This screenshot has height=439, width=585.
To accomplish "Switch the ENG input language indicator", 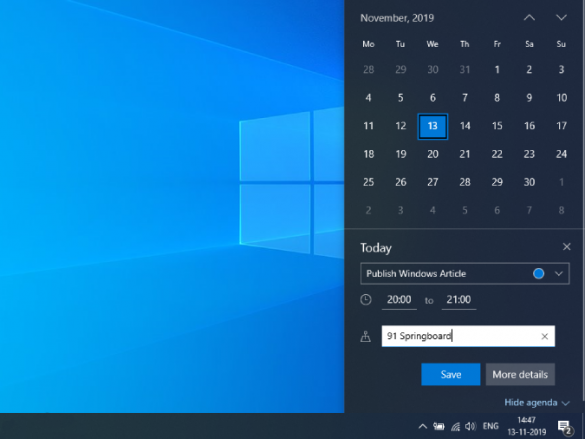I will coord(490,426).
